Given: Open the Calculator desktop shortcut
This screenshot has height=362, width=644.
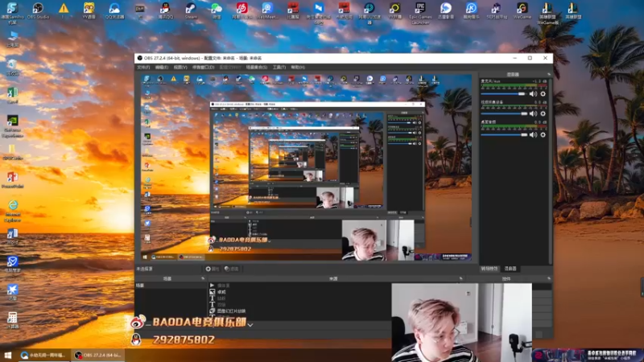Looking at the screenshot, I should (12, 320).
